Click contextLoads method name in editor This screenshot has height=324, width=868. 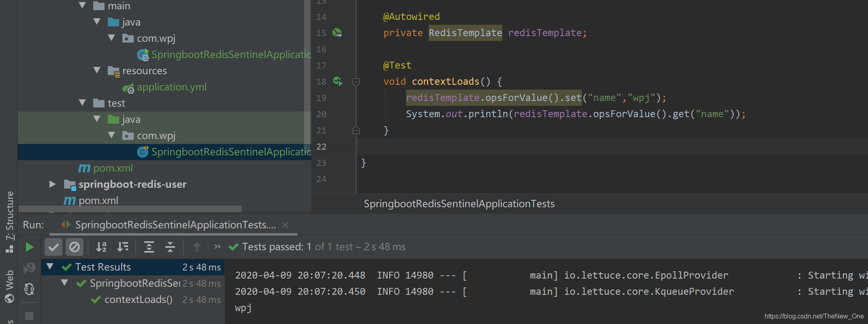point(445,82)
